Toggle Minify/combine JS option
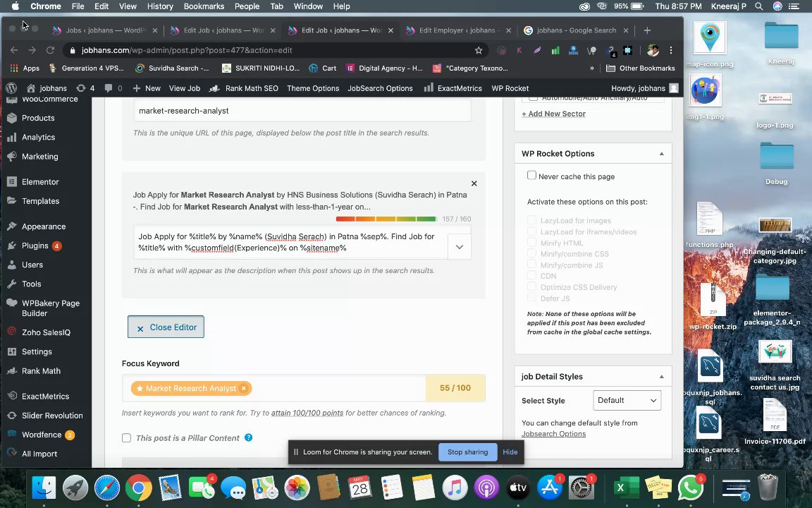Image resolution: width=812 pixels, height=508 pixels. pos(532,265)
